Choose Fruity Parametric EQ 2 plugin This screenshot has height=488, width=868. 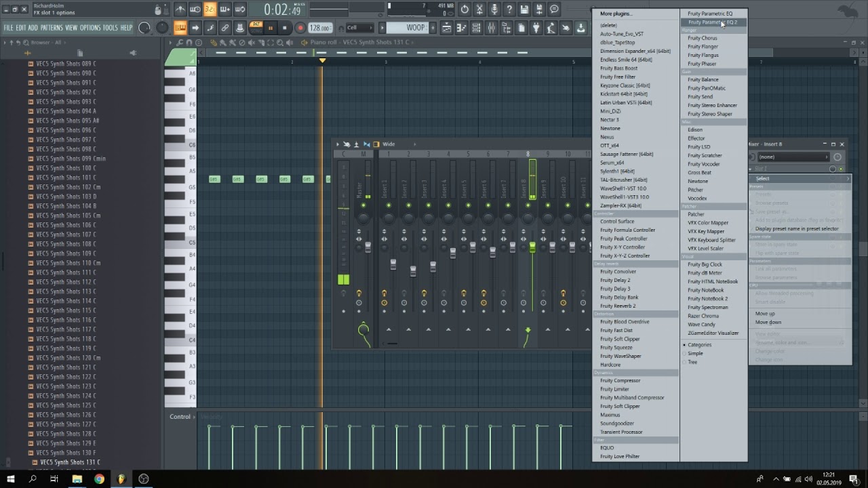point(713,22)
